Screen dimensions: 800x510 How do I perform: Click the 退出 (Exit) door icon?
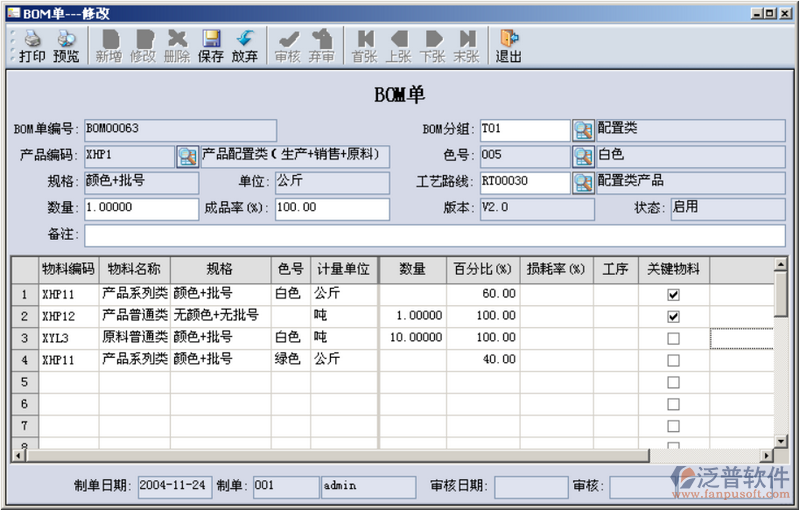click(x=509, y=45)
